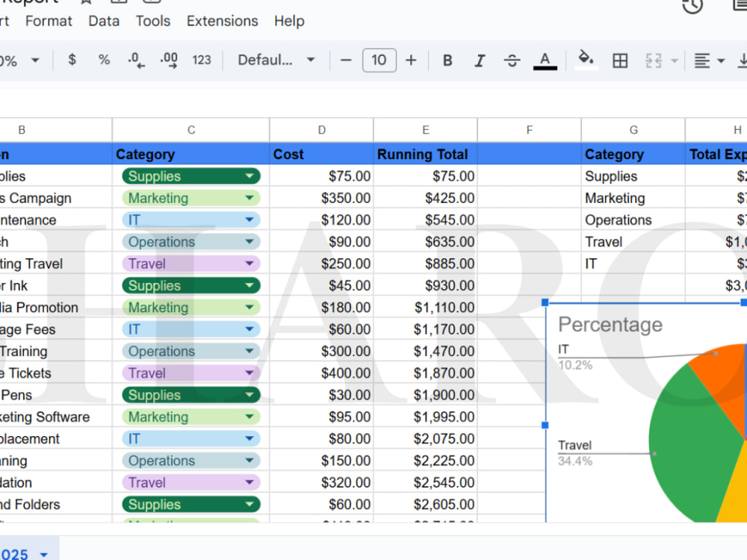Screen dimensions: 747x560
Task: Select column F header
Action: click(530, 130)
